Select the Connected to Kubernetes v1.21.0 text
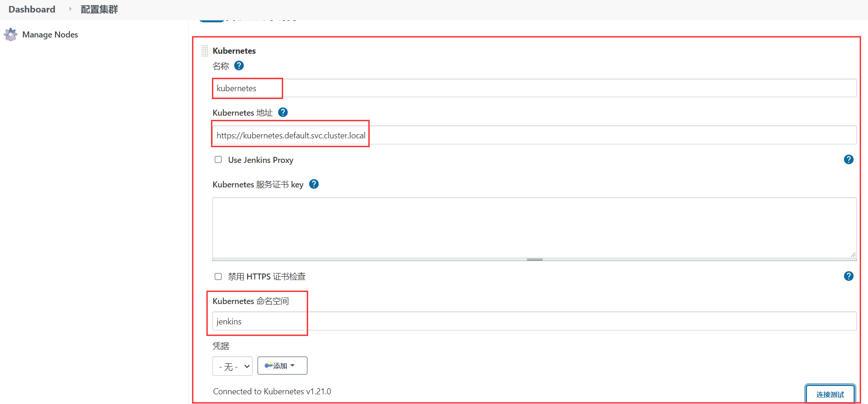868x404 pixels. pos(272,392)
